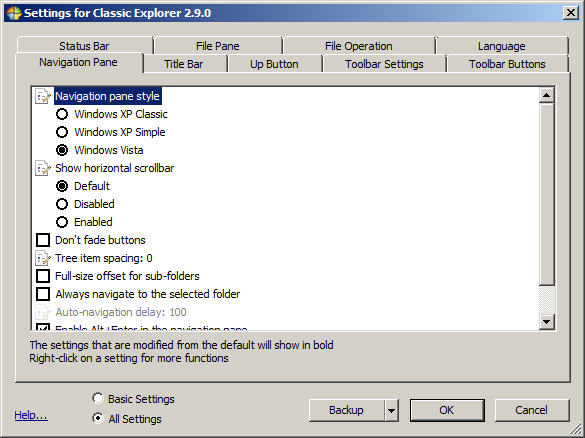This screenshot has width=585, height=438.
Task: Enable the Don't fade buttons checkbox
Action: [x=43, y=240]
